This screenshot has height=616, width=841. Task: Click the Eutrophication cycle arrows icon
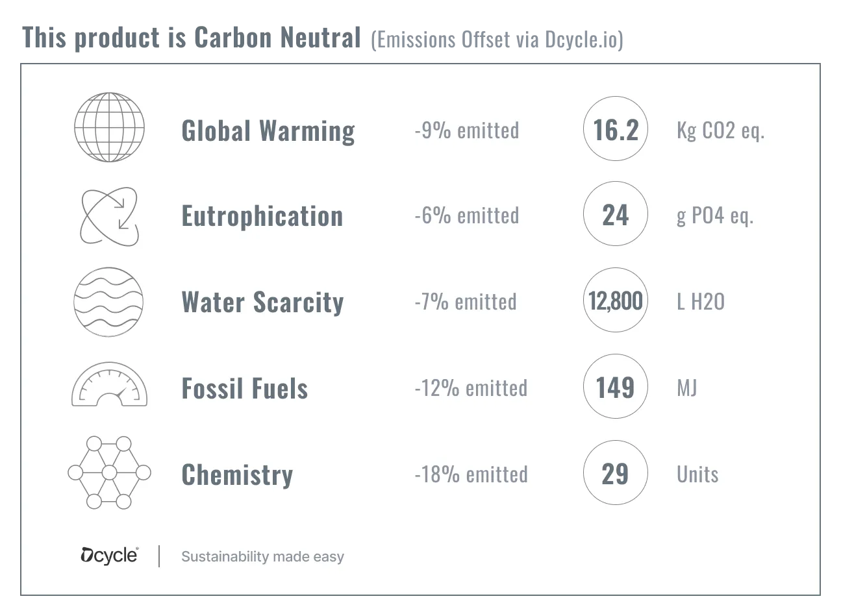(110, 217)
